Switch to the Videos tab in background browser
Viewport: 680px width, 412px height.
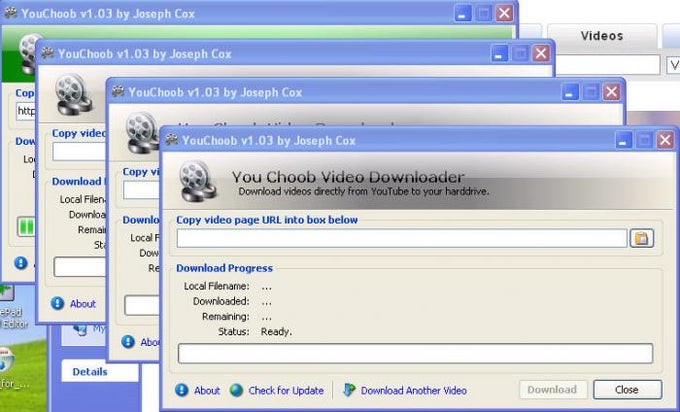[602, 36]
